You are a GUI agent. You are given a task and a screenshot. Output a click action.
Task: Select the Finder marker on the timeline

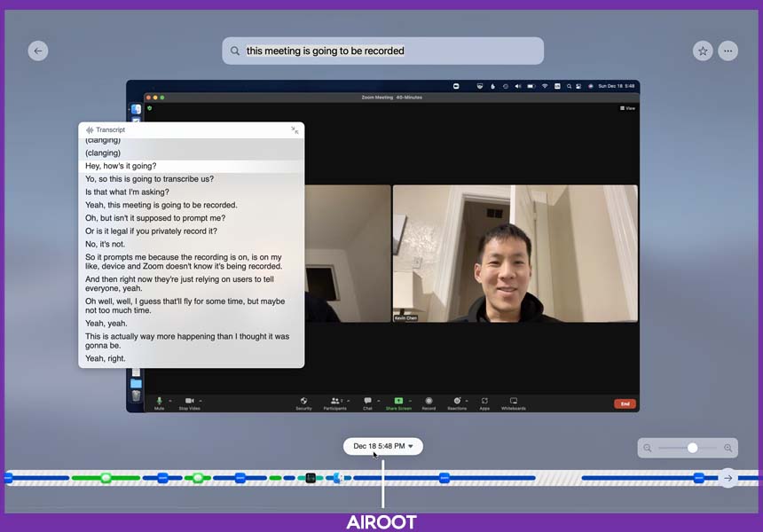[x=338, y=478]
